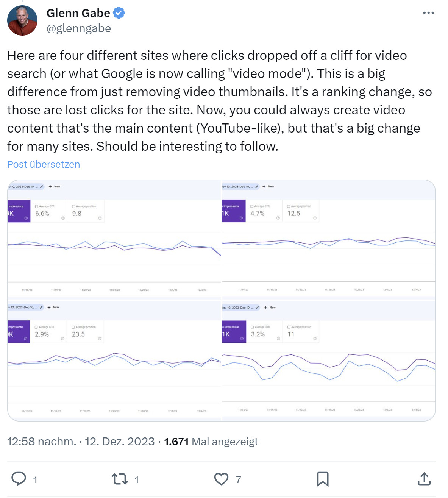Click the Glenn Gabe display name
Screen dimensions: 448x498
78,13
